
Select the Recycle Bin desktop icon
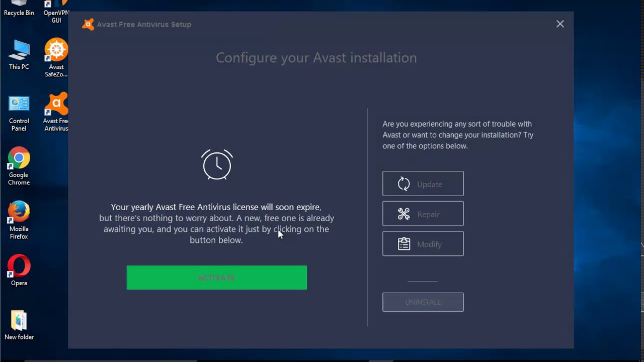pos(19,8)
